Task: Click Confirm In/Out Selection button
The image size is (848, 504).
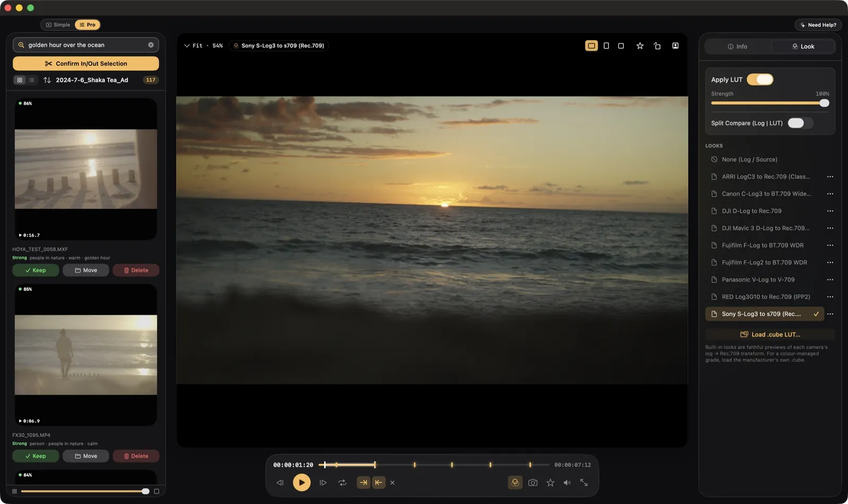Action: 86,64
